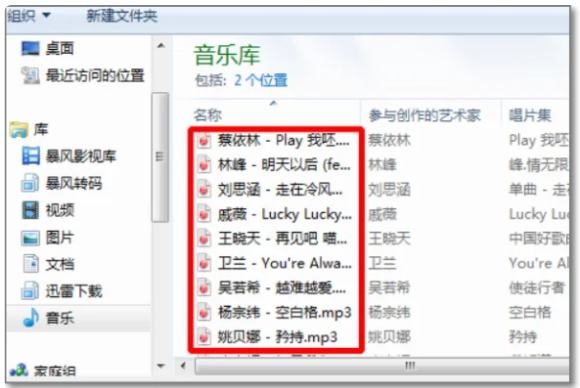Sort by 参与创作的艺术家 column header
Image resolution: width=580 pixels, height=388 pixels.
click(x=425, y=115)
